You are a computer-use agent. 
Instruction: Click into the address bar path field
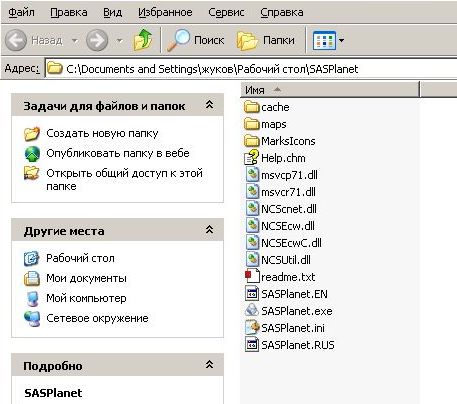(x=250, y=69)
